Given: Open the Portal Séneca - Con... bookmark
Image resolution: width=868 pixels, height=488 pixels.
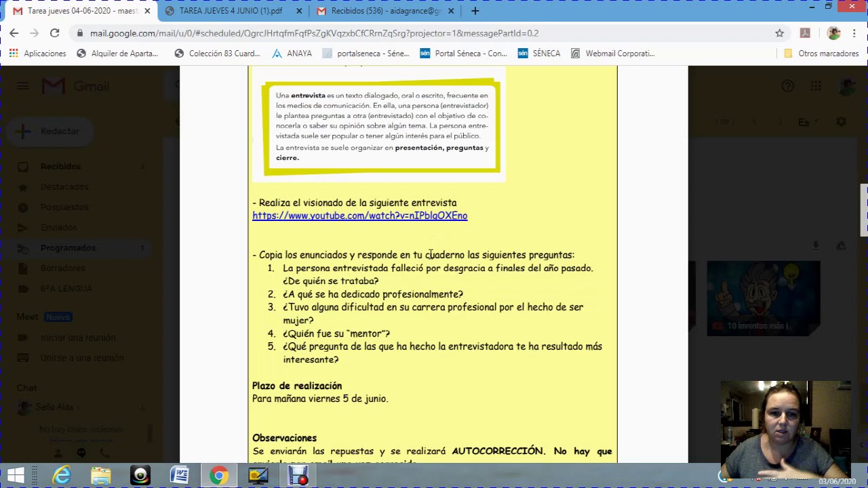Looking at the screenshot, I should pyautogui.click(x=463, y=53).
